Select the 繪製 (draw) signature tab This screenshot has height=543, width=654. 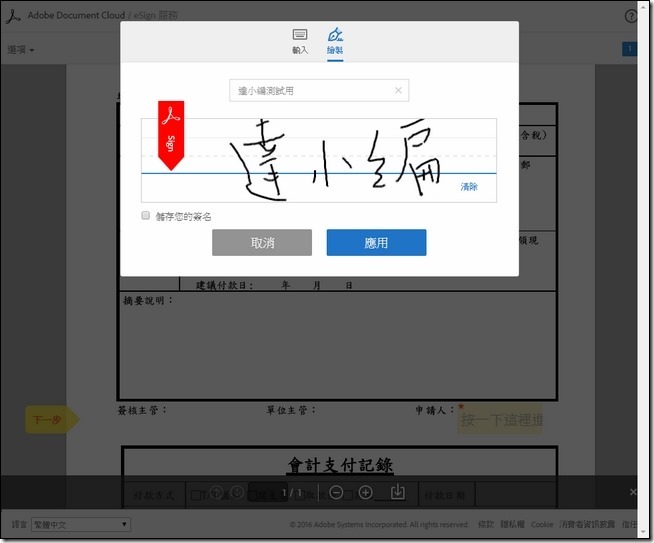pos(334,40)
